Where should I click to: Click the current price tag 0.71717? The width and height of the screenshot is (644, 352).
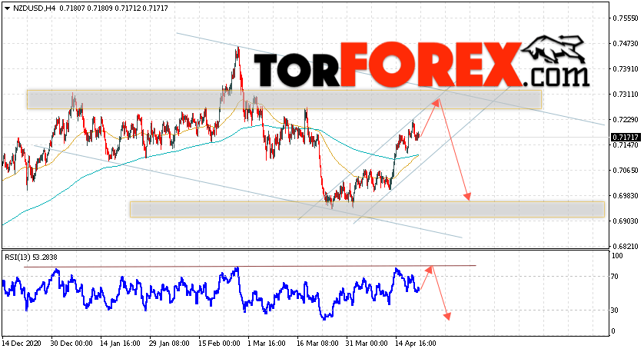coord(625,137)
